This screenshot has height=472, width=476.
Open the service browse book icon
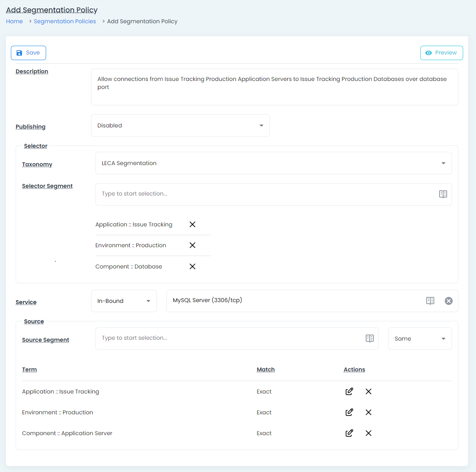(x=430, y=301)
